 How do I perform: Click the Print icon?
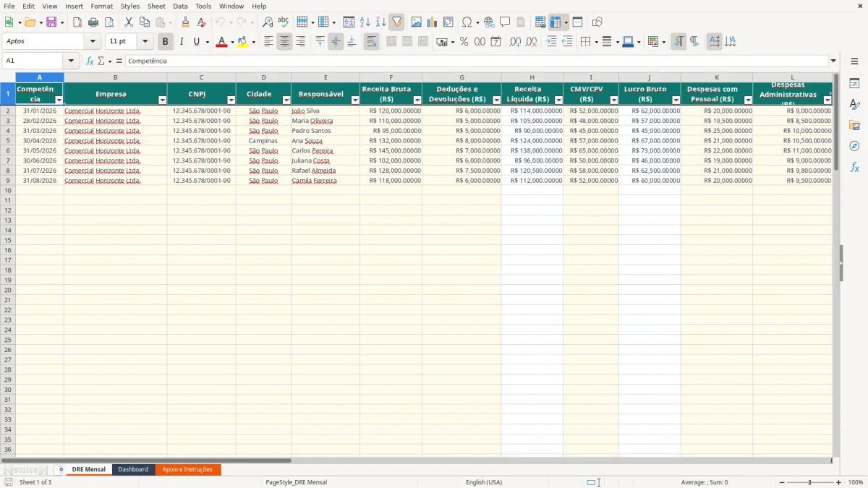[93, 22]
